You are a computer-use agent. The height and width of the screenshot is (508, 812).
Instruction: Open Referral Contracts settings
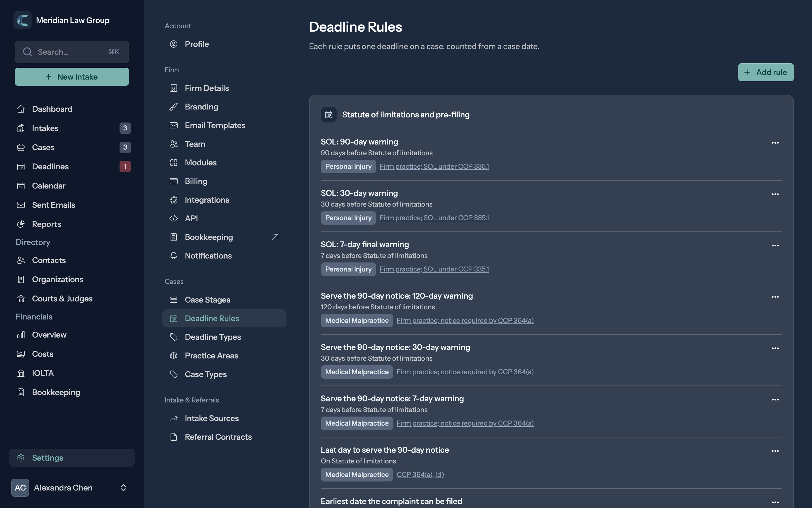coord(224,437)
